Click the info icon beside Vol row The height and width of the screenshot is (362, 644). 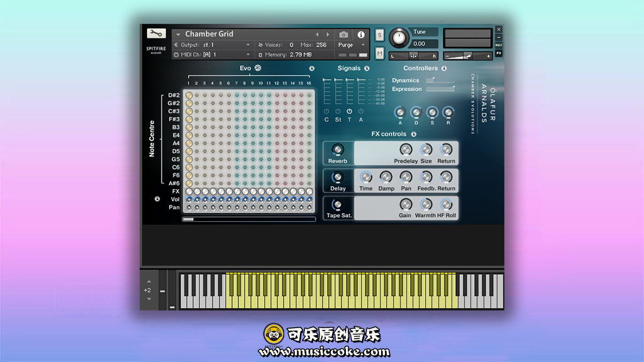point(157,199)
